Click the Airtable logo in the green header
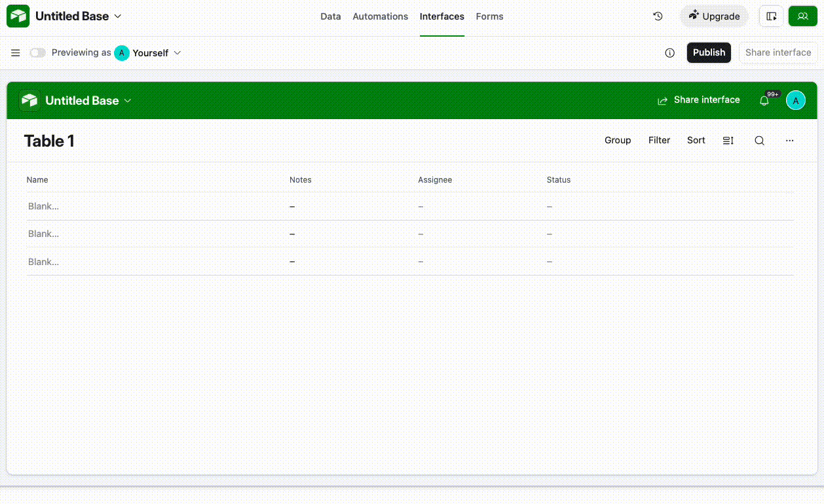Image resolution: width=824 pixels, height=504 pixels. pyautogui.click(x=29, y=99)
